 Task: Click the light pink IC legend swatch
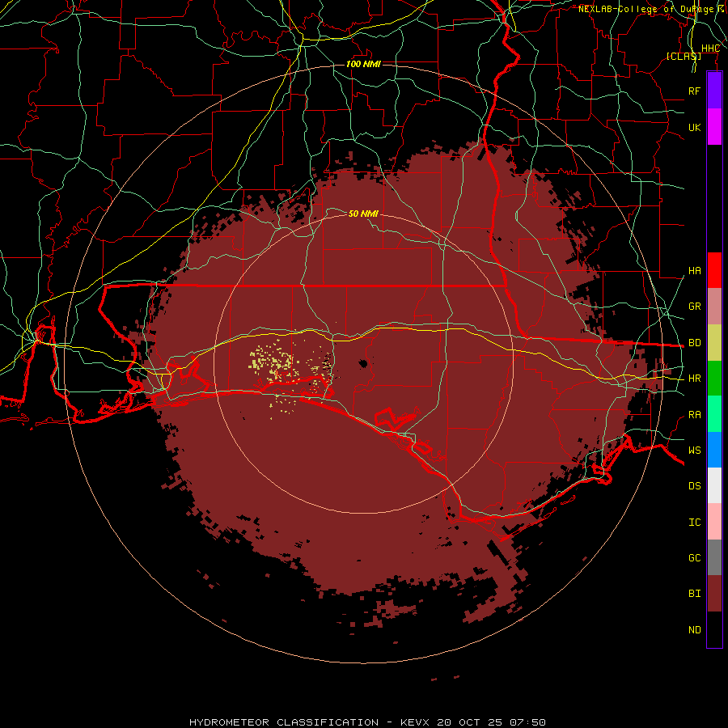714,522
